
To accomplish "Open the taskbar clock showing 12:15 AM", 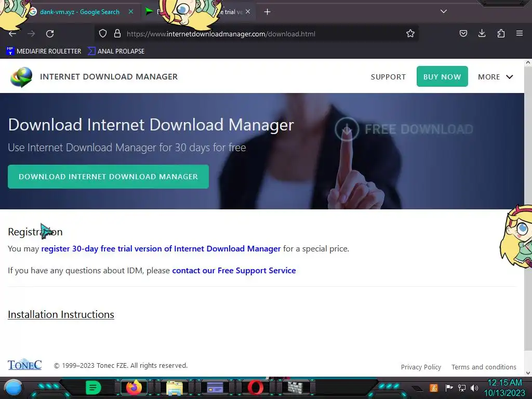I will (504, 388).
